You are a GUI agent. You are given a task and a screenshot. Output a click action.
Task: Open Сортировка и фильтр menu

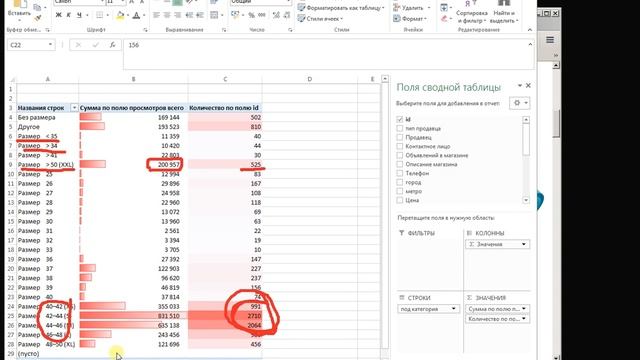tap(471, 13)
